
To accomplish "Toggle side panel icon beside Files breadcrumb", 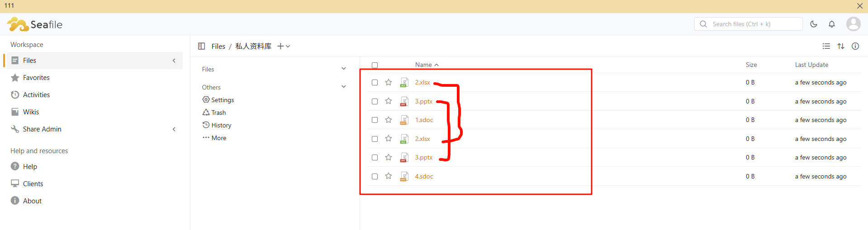I will (202, 46).
